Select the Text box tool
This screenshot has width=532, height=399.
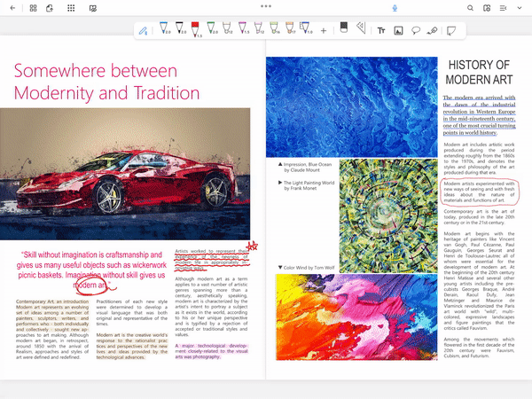tap(381, 31)
